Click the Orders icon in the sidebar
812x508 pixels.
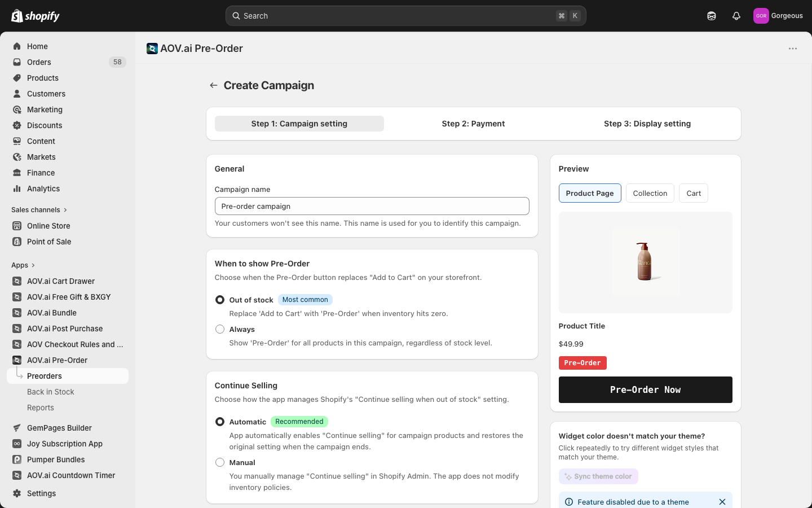(17, 62)
